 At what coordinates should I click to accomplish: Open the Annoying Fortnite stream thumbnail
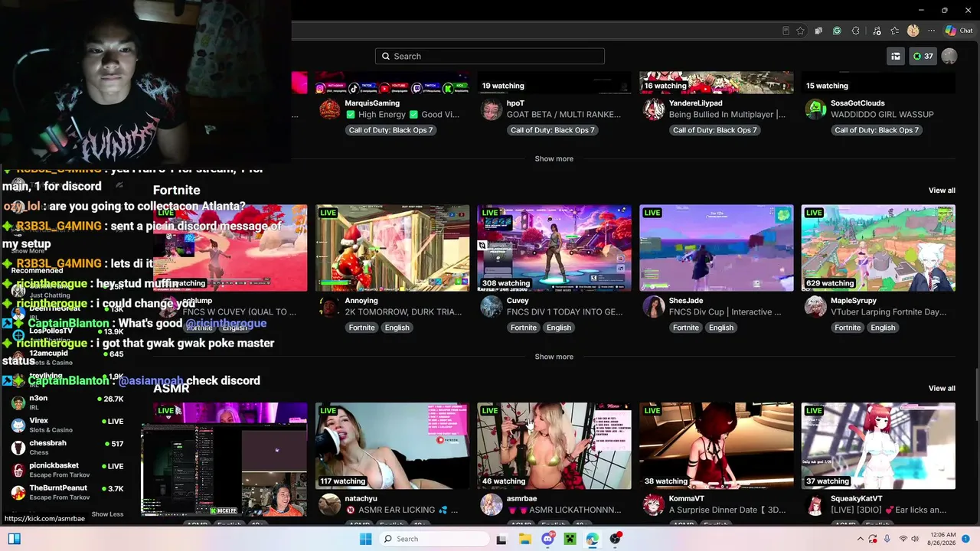tap(392, 248)
